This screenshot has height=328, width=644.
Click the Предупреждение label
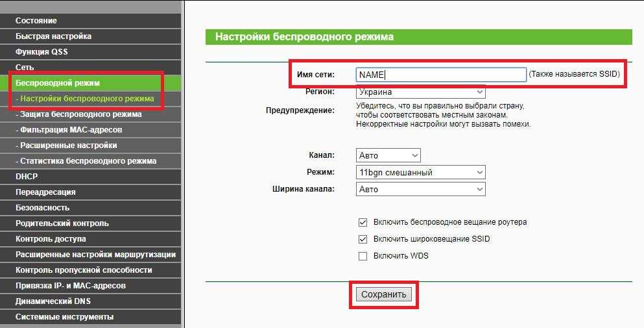tap(300, 110)
